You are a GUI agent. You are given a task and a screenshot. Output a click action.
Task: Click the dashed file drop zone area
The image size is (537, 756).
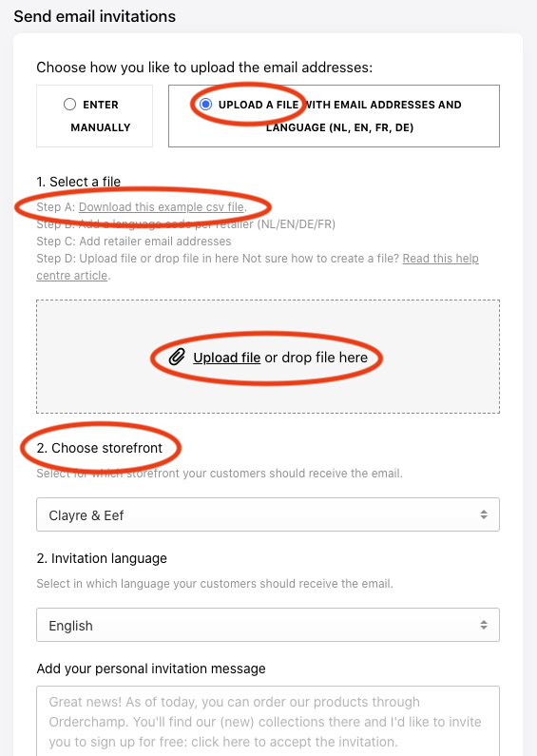tap(268, 357)
